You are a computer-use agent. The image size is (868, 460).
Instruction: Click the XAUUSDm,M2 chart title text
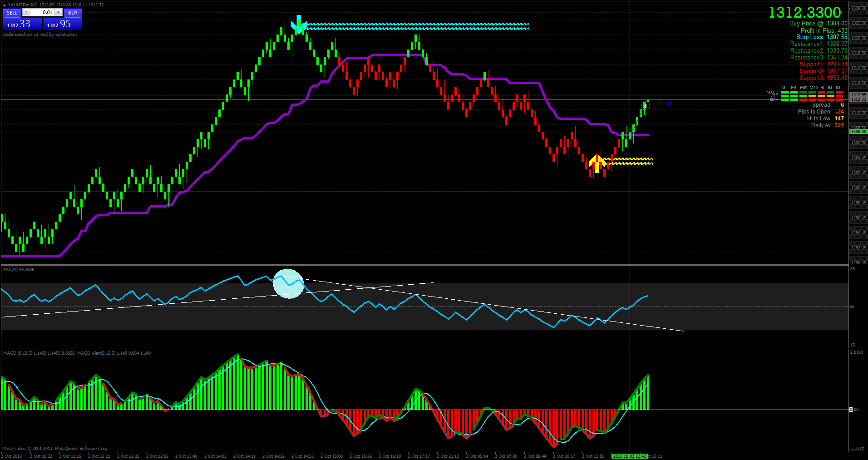pyautogui.click(x=22, y=5)
